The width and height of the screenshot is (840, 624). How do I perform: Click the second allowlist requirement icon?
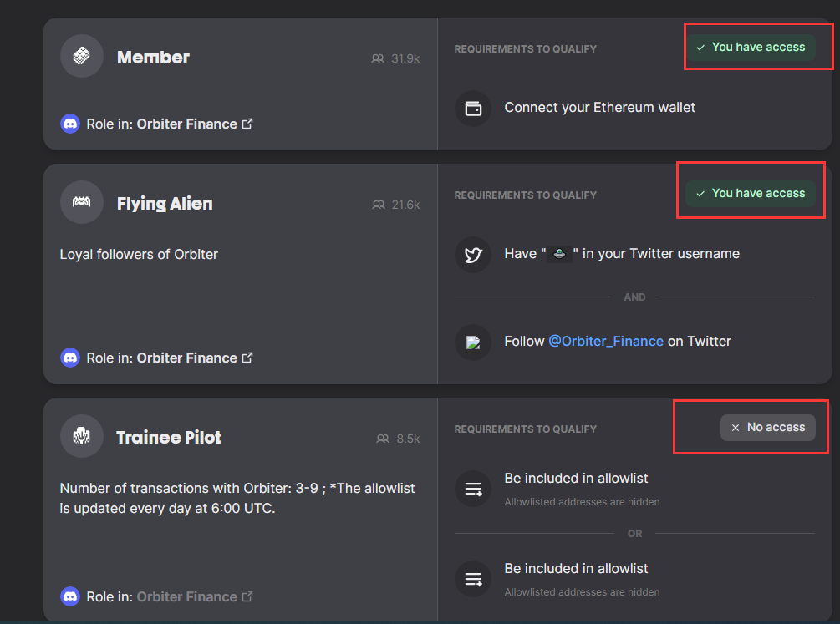pos(473,578)
